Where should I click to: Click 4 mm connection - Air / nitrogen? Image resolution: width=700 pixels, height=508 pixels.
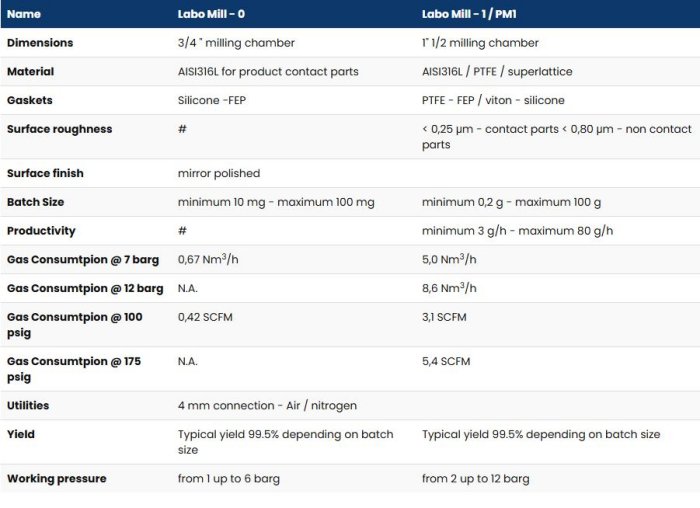(267, 406)
